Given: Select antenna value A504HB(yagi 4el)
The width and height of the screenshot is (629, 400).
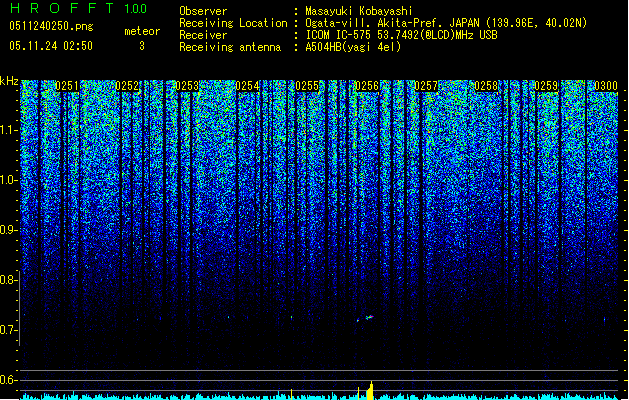Looking at the screenshot, I should [x=353, y=47].
